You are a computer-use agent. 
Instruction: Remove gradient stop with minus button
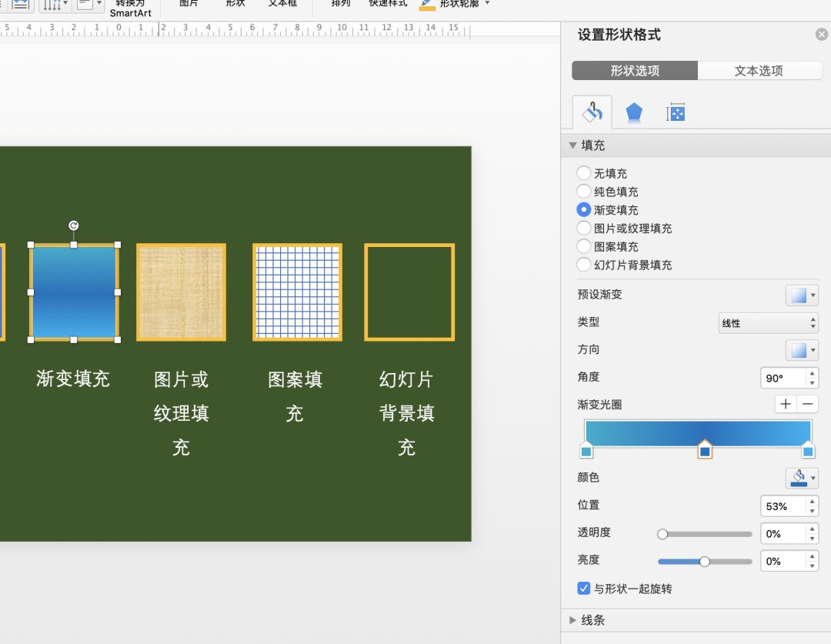click(807, 404)
